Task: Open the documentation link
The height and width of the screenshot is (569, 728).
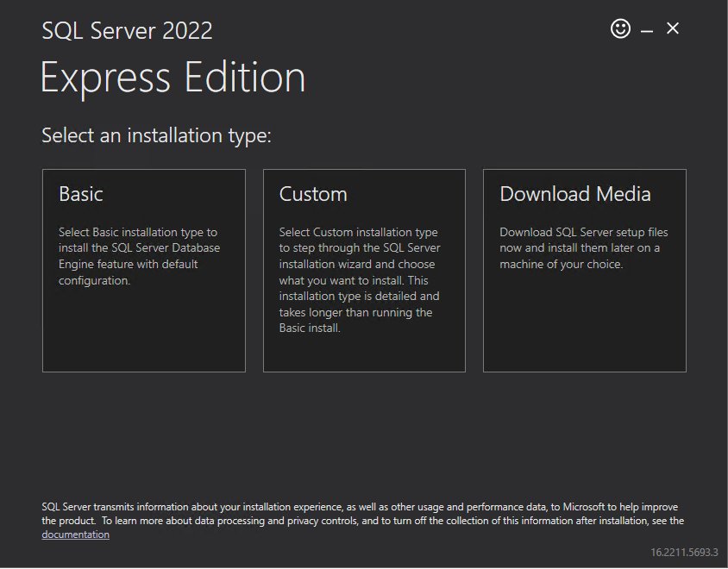Action: point(75,535)
